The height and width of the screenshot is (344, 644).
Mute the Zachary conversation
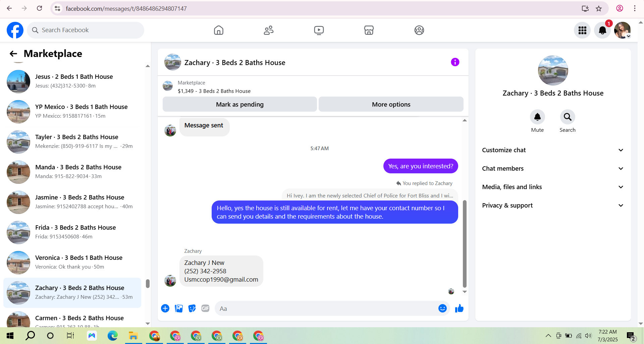point(537,117)
